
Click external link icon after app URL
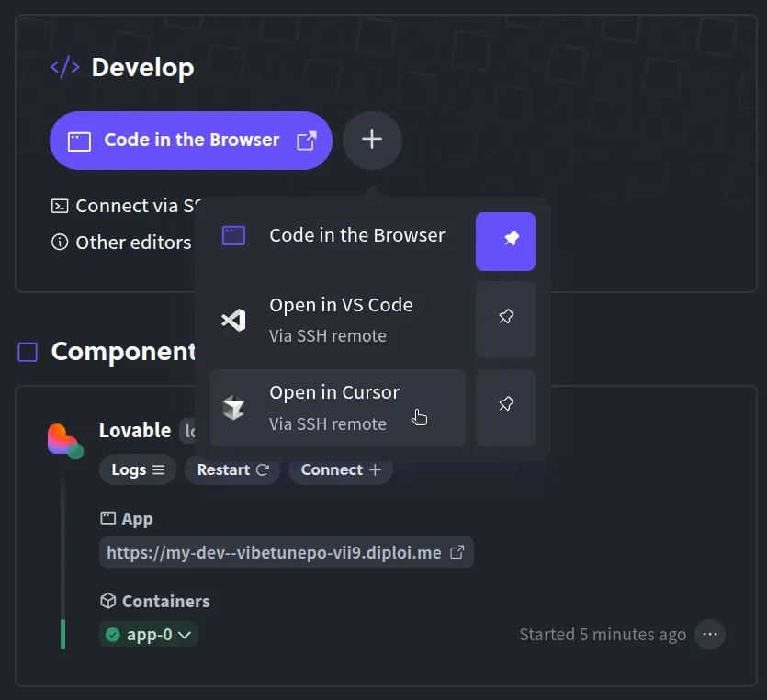click(457, 552)
